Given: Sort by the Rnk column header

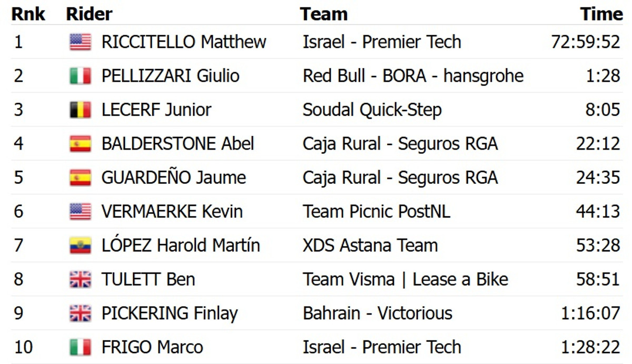Looking at the screenshot, I should point(28,14).
